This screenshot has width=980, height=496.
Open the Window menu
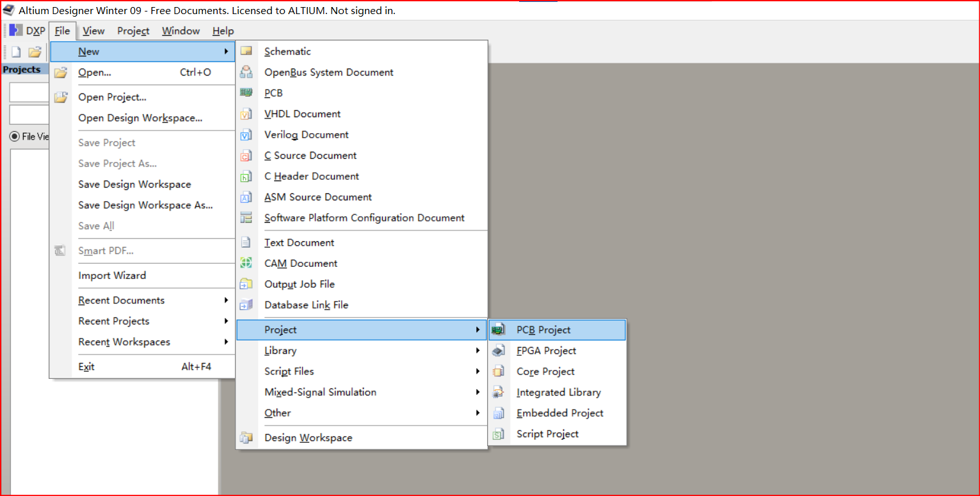click(x=181, y=31)
